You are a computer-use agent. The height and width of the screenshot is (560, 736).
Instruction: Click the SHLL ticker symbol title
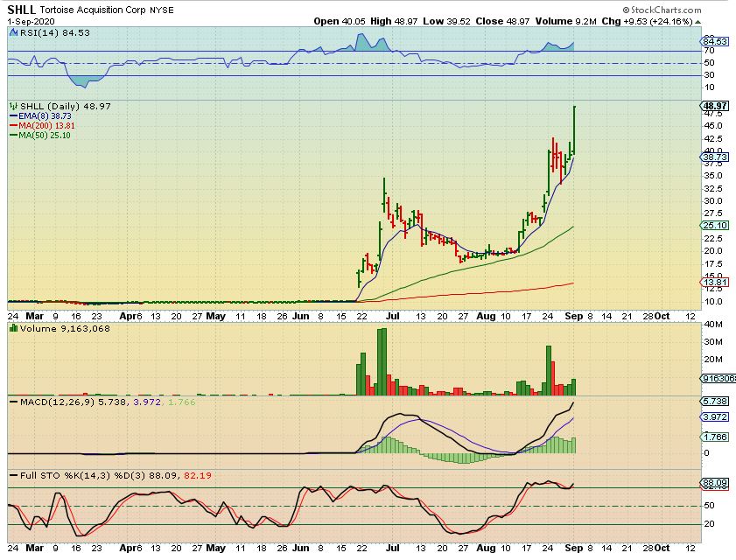tap(21, 10)
